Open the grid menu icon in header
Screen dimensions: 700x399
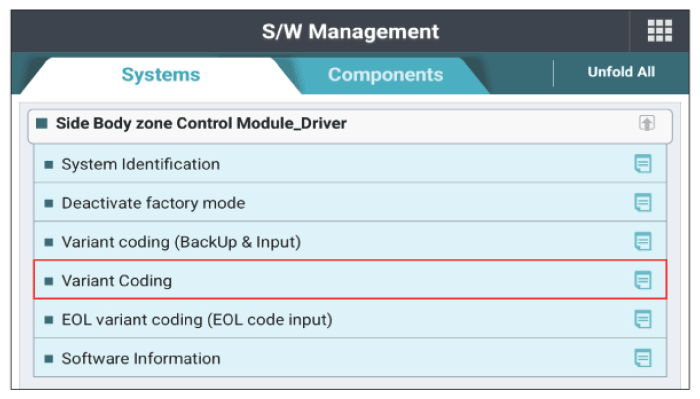(659, 31)
